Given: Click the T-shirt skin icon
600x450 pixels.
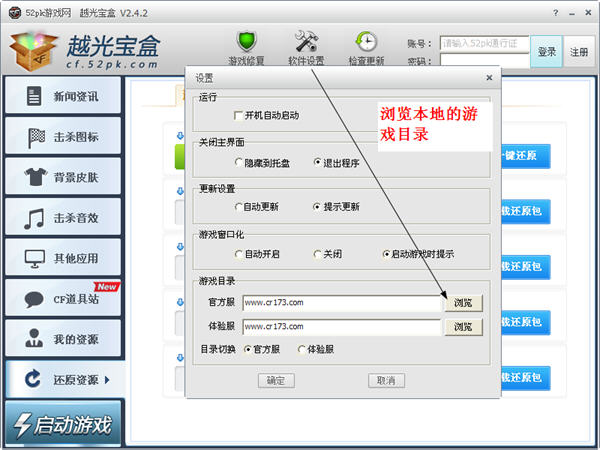Looking at the screenshot, I should pos(36,177).
